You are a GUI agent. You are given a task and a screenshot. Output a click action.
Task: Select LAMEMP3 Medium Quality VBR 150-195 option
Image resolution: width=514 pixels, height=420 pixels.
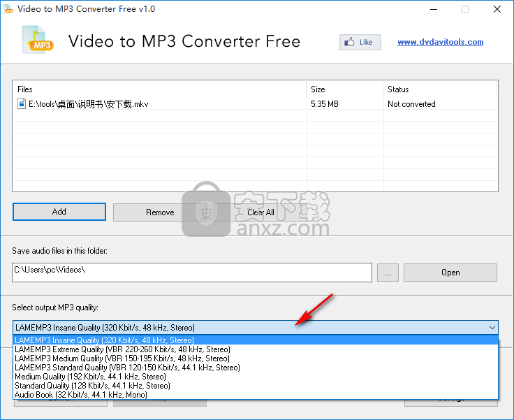point(256,359)
